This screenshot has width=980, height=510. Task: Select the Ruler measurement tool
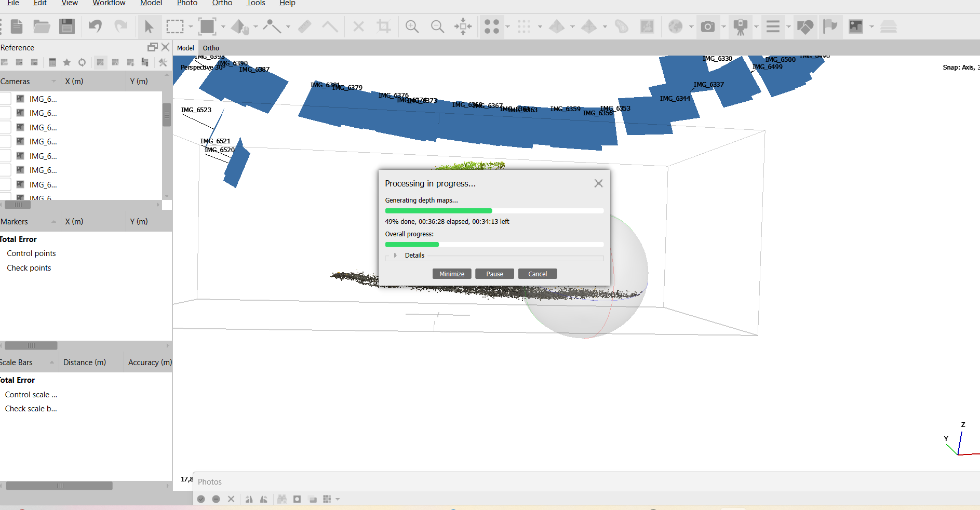[x=305, y=26]
